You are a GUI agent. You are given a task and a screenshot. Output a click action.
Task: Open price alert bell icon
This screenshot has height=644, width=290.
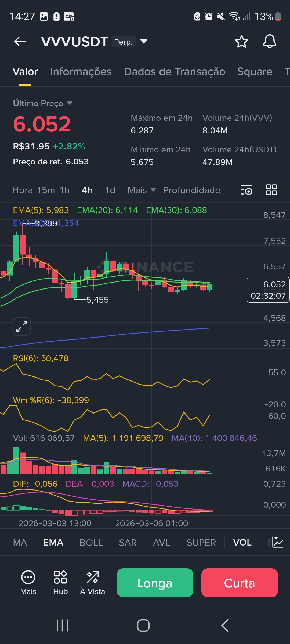pos(270,42)
